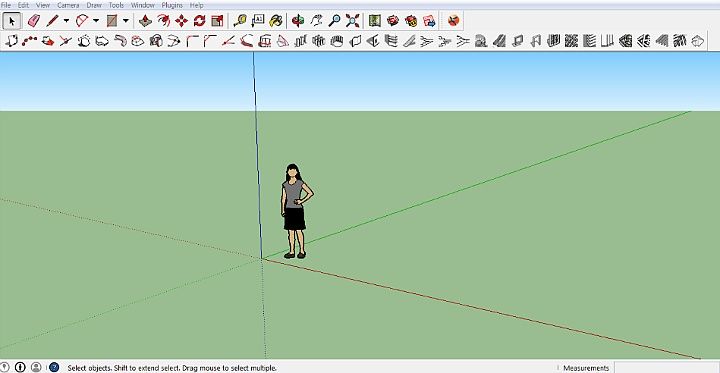Viewport: 720px width, 373px height.
Task: Expand the Line tool dropdown arrow
Action: [x=66, y=21]
